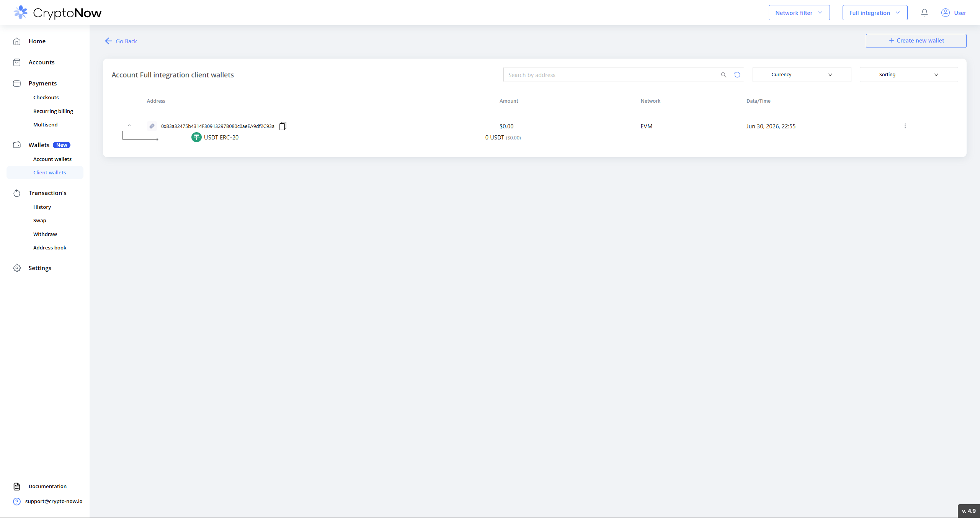The image size is (980, 518).
Task: Click the Go Back link
Action: 126,41
